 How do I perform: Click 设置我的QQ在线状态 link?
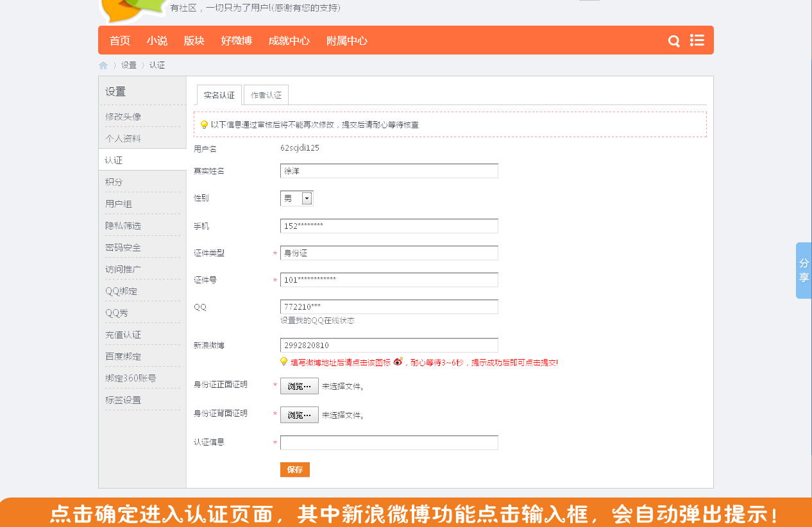point(317,321)
